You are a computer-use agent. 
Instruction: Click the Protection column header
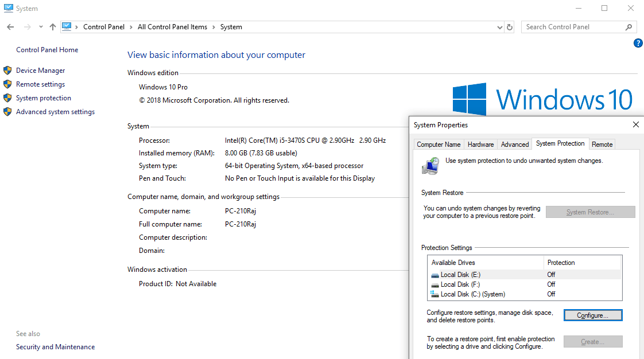tap(583, 263)
